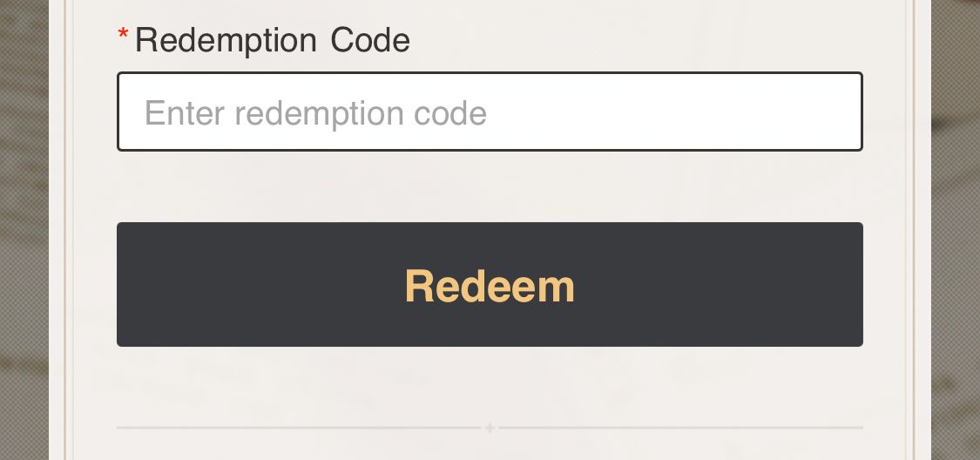Click the panel's right border line

tap(914, 230)
